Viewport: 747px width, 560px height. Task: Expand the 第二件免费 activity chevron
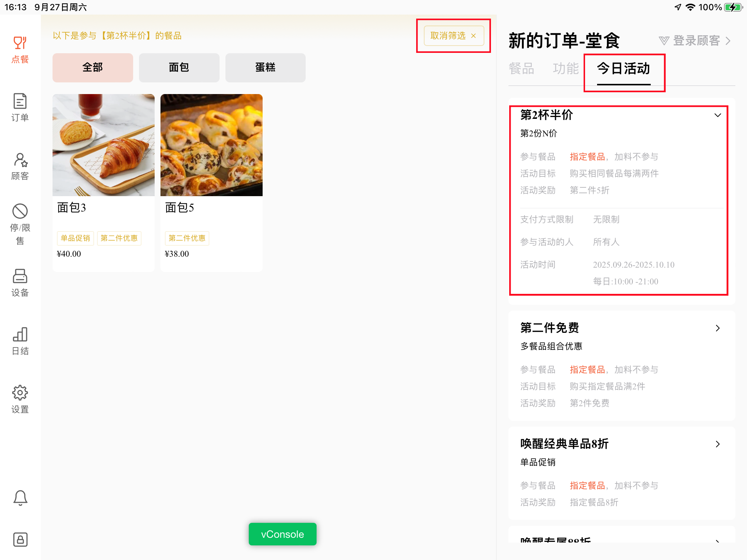pyautogui.click(x=717, y=328)
